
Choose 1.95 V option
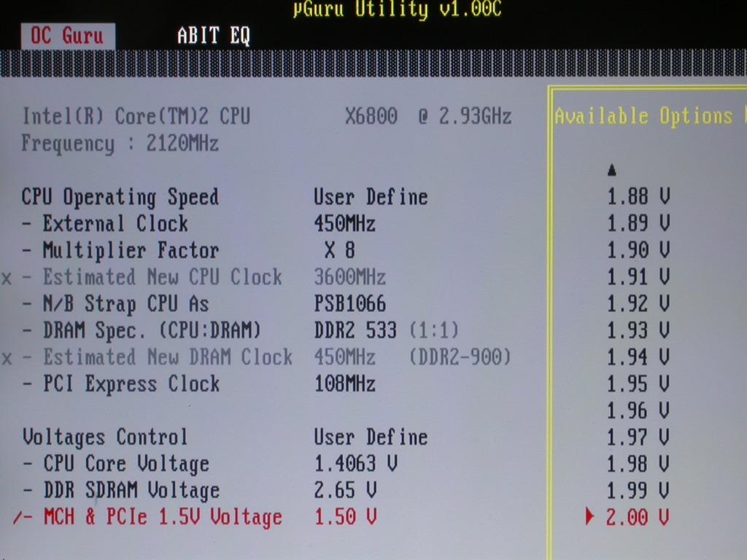[x=638, y=384]
